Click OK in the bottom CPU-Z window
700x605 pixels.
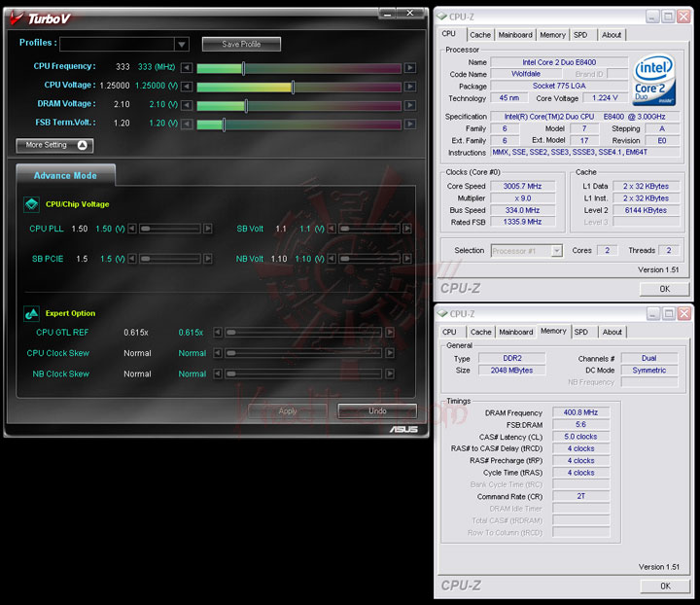coord(665,586)
